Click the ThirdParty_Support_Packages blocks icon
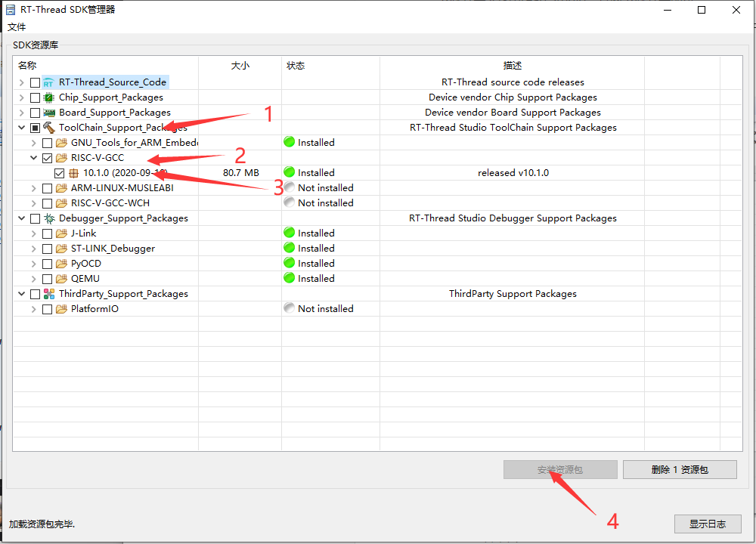This screenshot has height=544, width=756. (x=48, y=294)
